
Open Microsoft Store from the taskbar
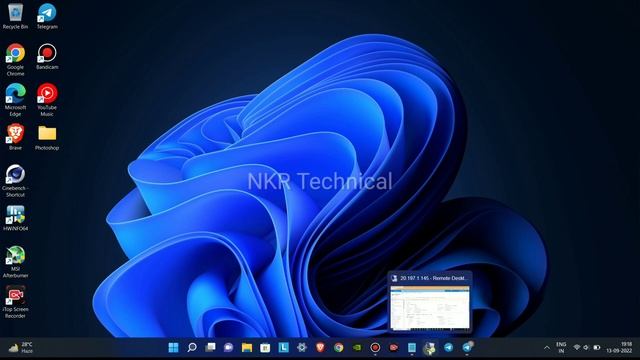pos(265,347)
